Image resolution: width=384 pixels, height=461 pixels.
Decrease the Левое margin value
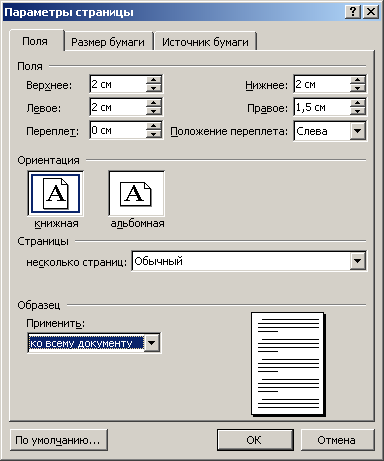tap(154, 111)
